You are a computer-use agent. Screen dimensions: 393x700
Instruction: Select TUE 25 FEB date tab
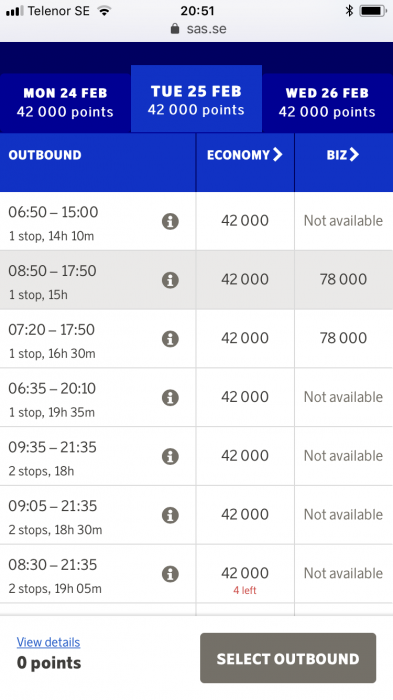(196, 99)
